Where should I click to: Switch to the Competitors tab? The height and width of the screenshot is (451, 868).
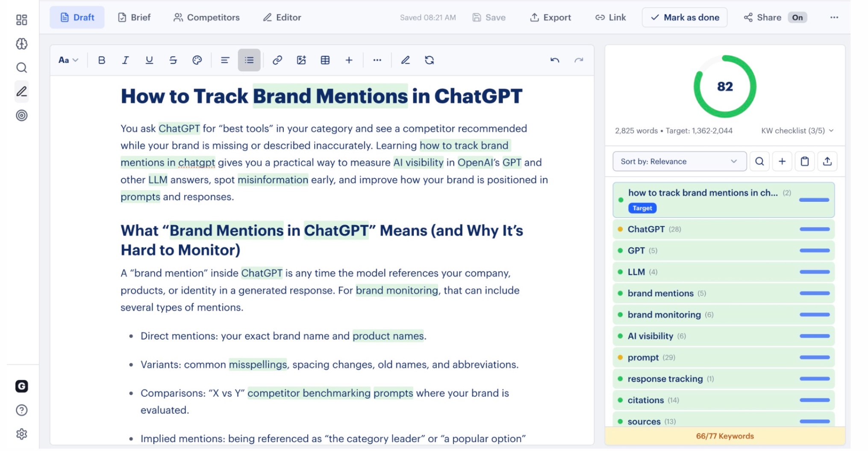pos(206,18)
